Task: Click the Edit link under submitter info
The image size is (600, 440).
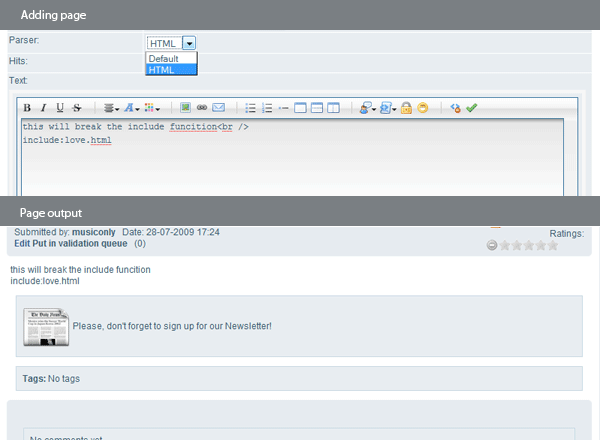Action: pos(22,243)
